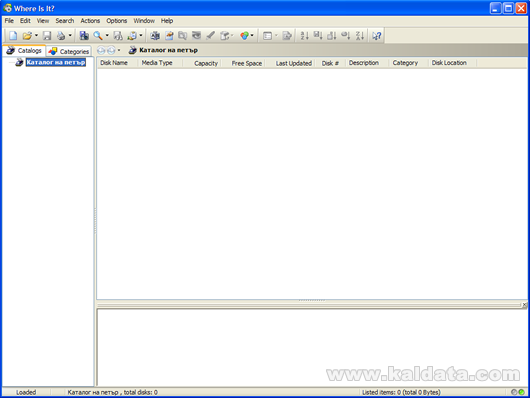Open the magnifier Search dropdown arrow
Image resolution: width=530 pixels, height=398 pixels.
107,35
